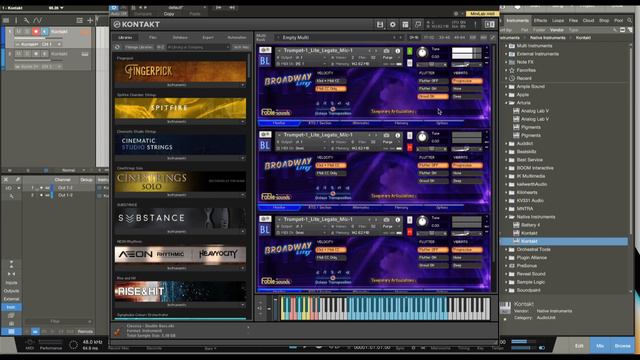Viewport: 640px width, 360px height.
Task: Record-arm the first Kontakt track
Action: coord(36,31)
